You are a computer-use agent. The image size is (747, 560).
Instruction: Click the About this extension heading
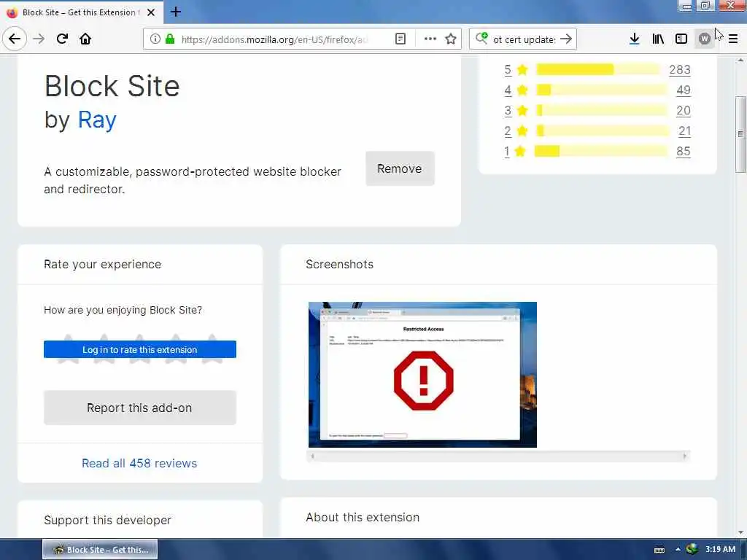click(363, 518)
